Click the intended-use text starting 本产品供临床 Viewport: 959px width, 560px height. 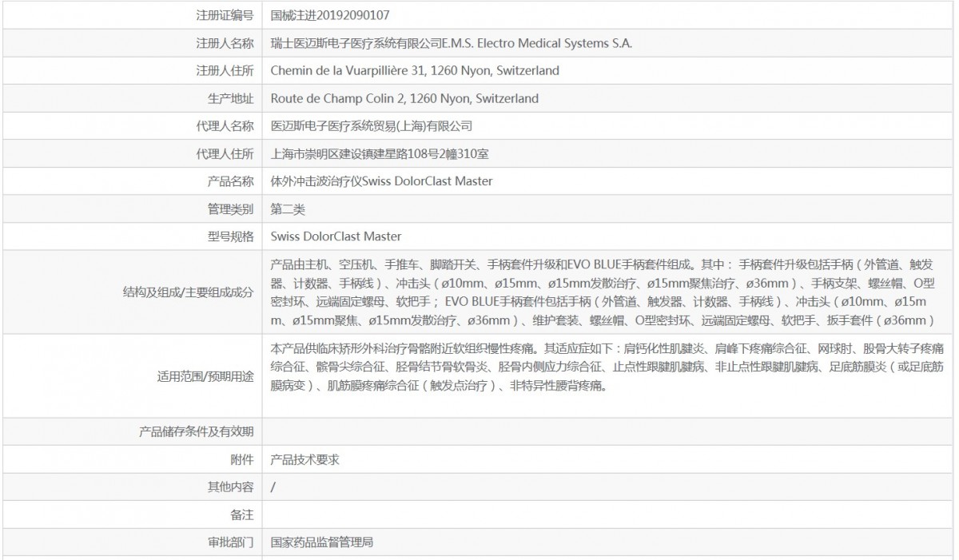[607, 368]
